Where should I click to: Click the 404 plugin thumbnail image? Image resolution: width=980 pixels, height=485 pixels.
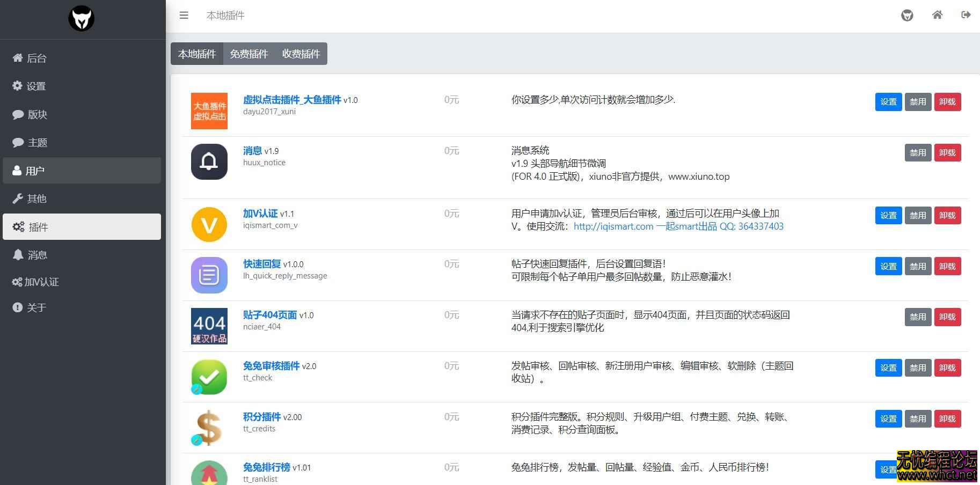coord(209,326)
